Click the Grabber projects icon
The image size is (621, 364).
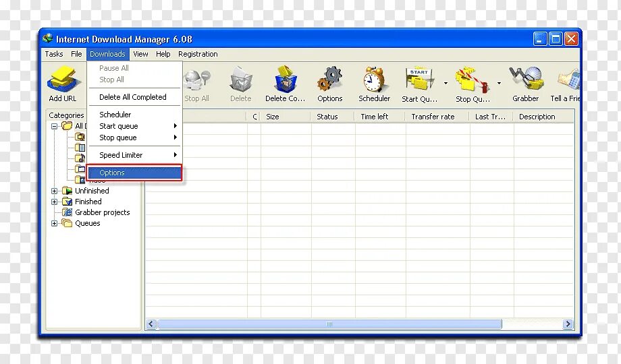67,212
